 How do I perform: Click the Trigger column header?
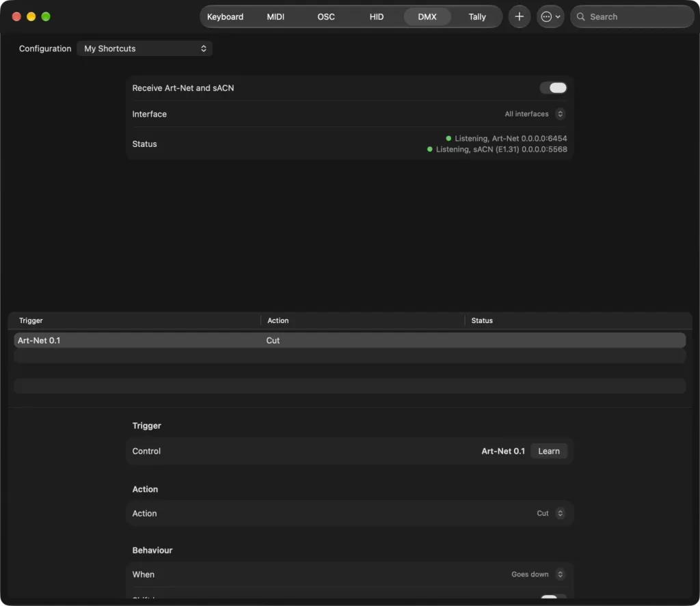pos(31,320)
